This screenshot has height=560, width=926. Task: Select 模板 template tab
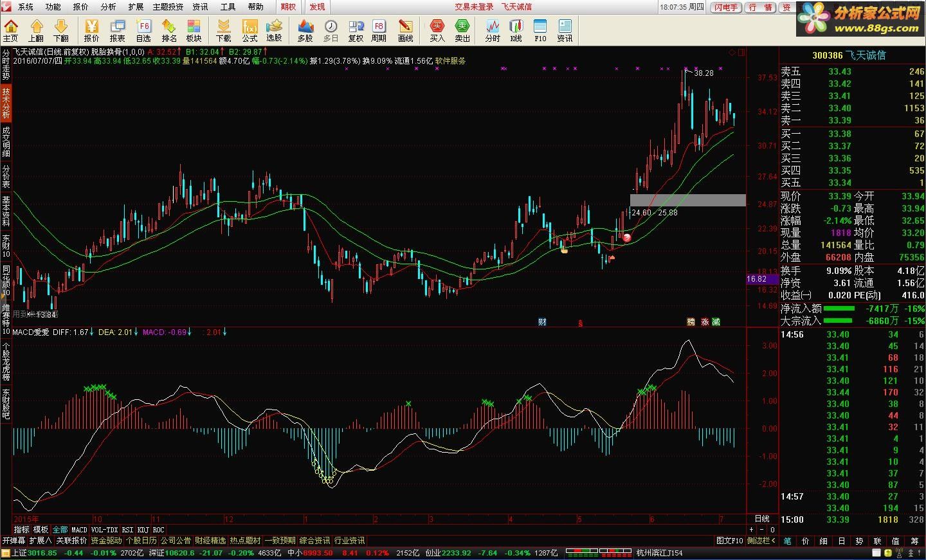click(x=41, y=530)
